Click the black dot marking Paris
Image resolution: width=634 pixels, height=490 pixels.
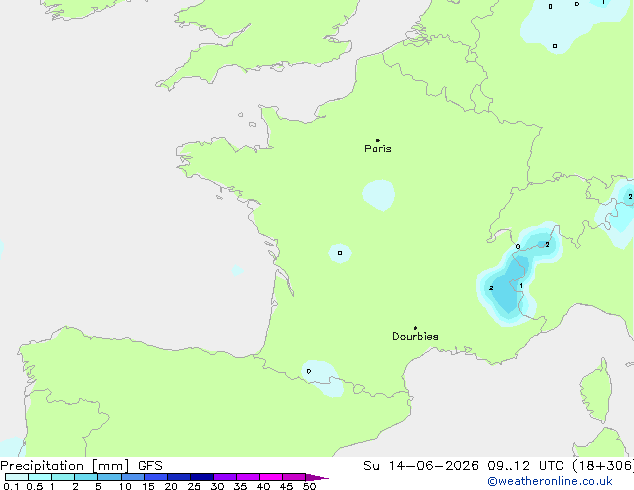click(378, 140)
